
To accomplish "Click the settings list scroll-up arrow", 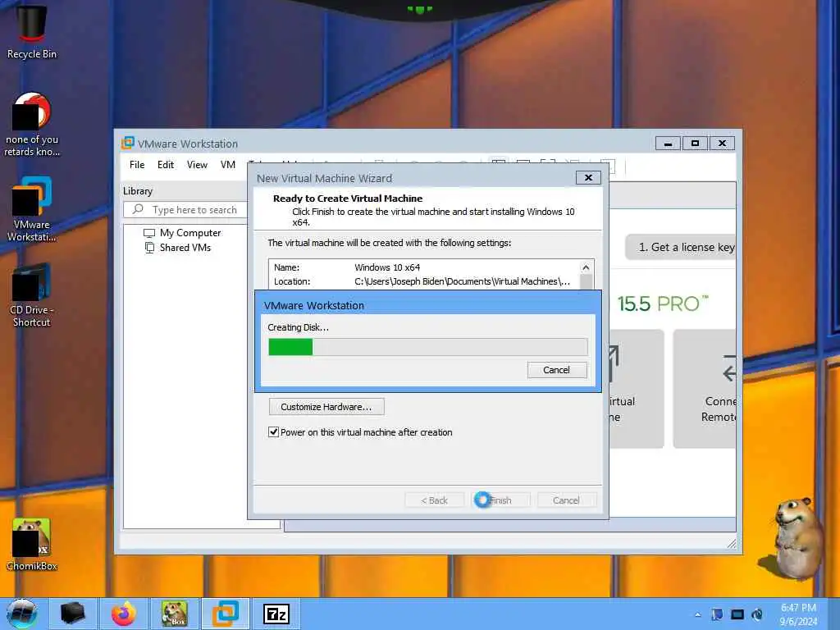I will point(586,267).
